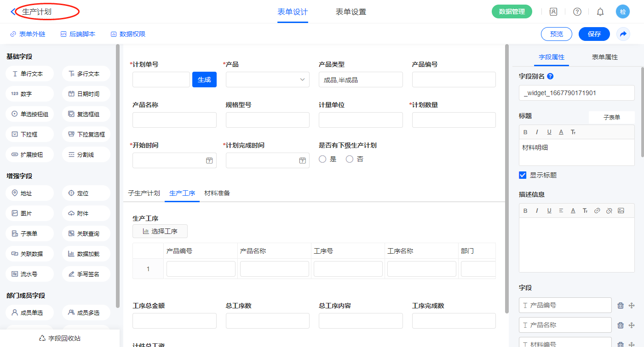Expand the 产品 dropdown
This screenshot has width=644, height=347.
pyautogui.click(x=267, y=80)
